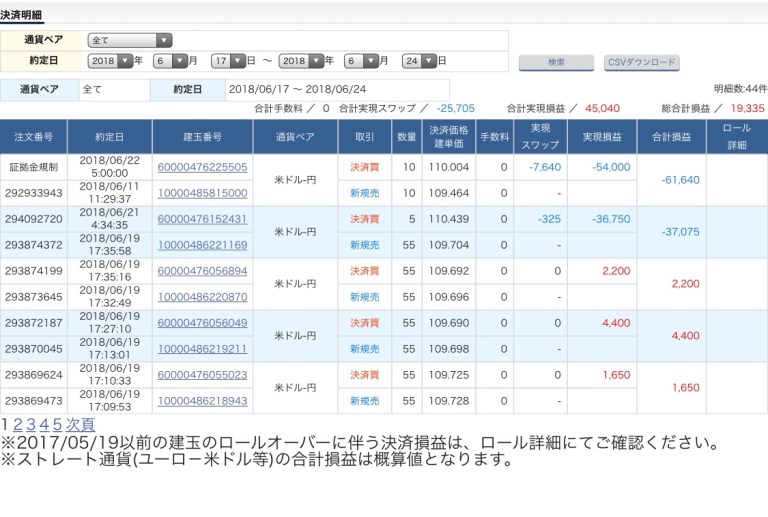The height and width of the screenshot is (517, 768).
Task: Open the currency pair dropdown showing 全て
Action: coord(130,41)
